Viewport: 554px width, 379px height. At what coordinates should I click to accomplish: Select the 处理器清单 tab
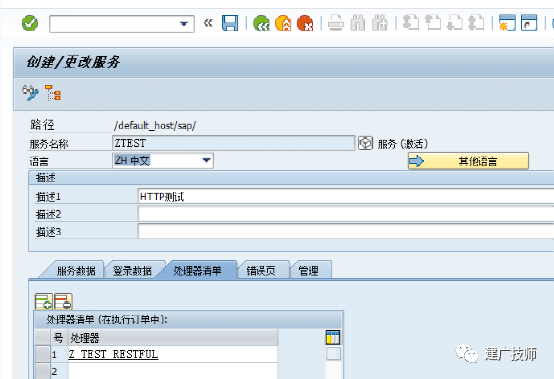(x=197, y=271)
